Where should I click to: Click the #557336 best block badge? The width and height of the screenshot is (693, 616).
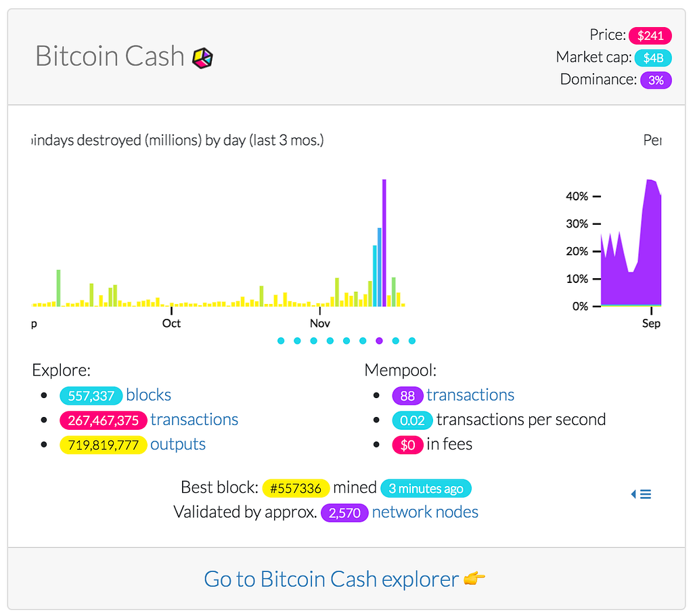pyautogui.click(x=296, y=488)
